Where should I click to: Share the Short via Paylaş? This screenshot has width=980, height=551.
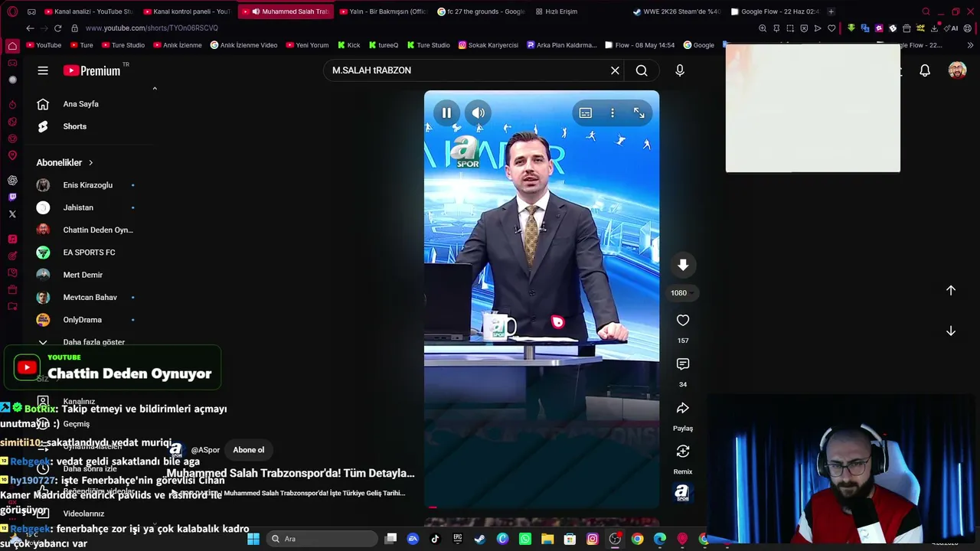coord(683,409)
